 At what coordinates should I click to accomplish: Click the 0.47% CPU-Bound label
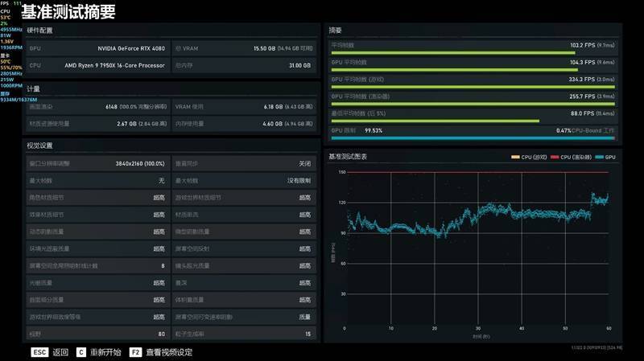coord(585,131)
